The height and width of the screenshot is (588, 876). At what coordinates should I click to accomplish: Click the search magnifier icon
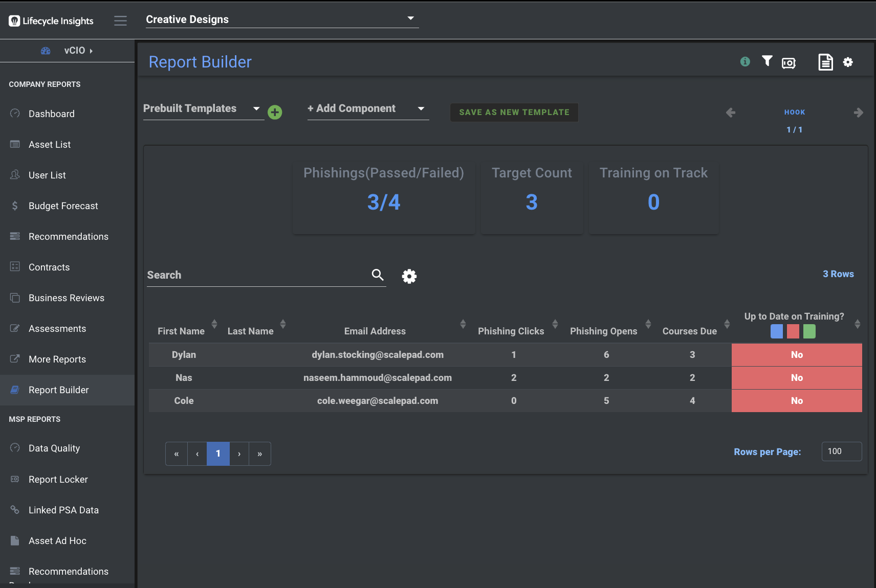tap(378, 275)
